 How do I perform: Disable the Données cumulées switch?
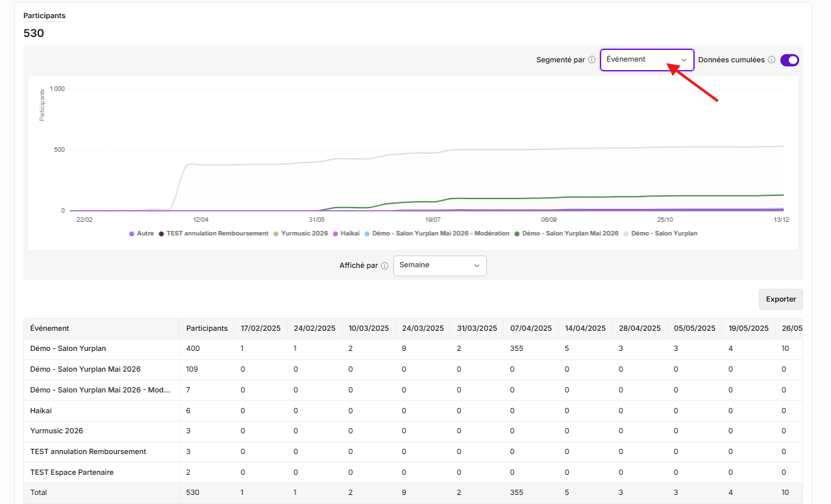pyautogui.click(x=789, y=60)
